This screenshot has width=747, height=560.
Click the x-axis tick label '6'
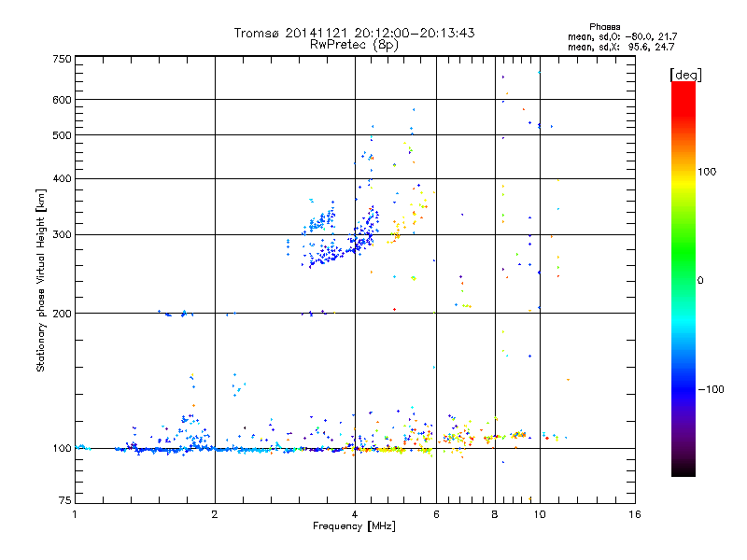[436, 514]
